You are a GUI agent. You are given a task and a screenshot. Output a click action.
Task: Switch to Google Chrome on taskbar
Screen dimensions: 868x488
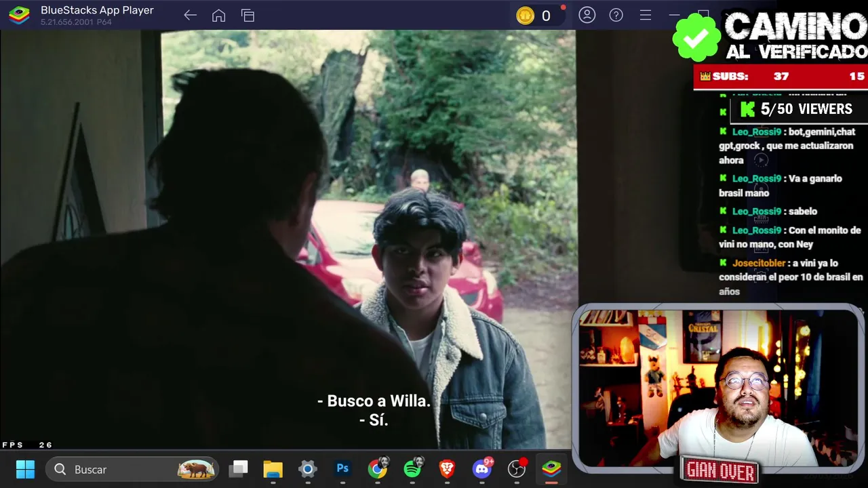pyautogui.click(x=378, y=468)
